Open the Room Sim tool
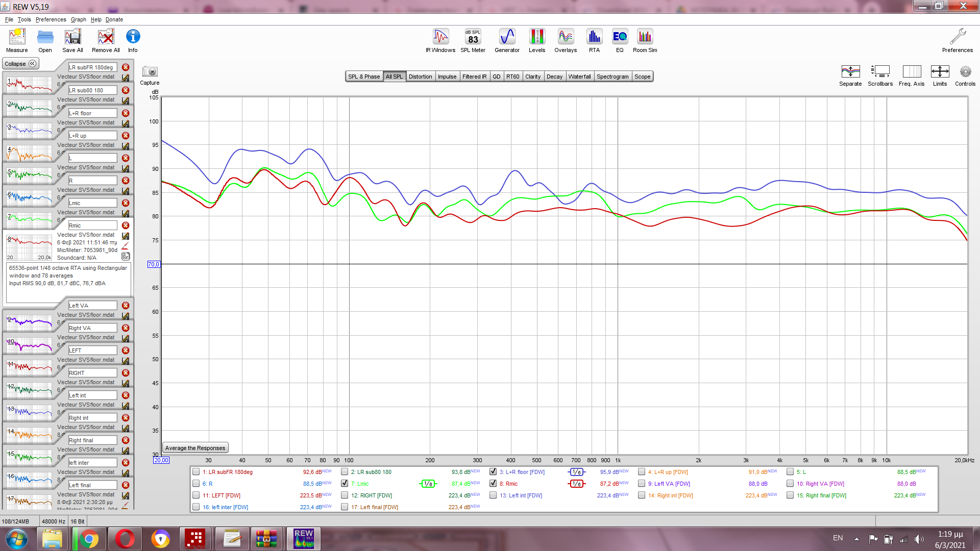This screenshot has width=980, height=551. pyautogui.click(x=645, y=40)
